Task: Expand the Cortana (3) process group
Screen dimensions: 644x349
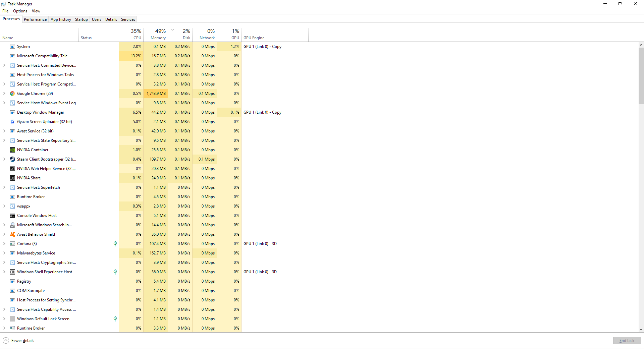Action: tap(4, 244)
